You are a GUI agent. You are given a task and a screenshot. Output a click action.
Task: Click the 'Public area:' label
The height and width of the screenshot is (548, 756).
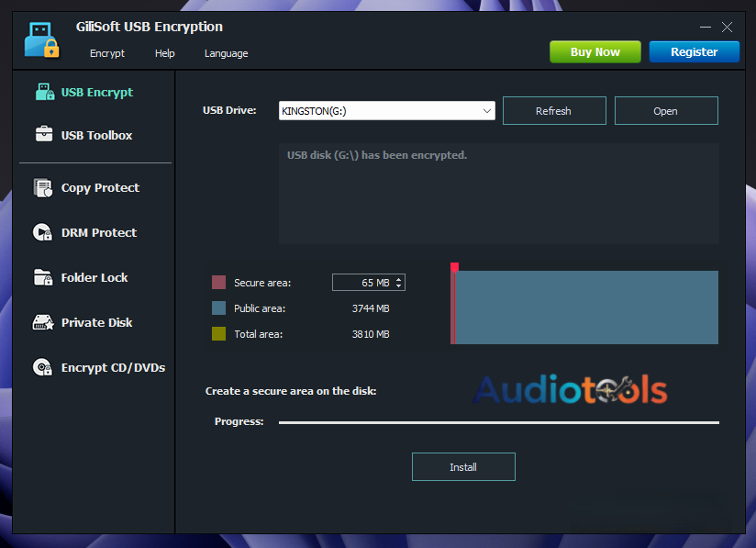point(260,308)
